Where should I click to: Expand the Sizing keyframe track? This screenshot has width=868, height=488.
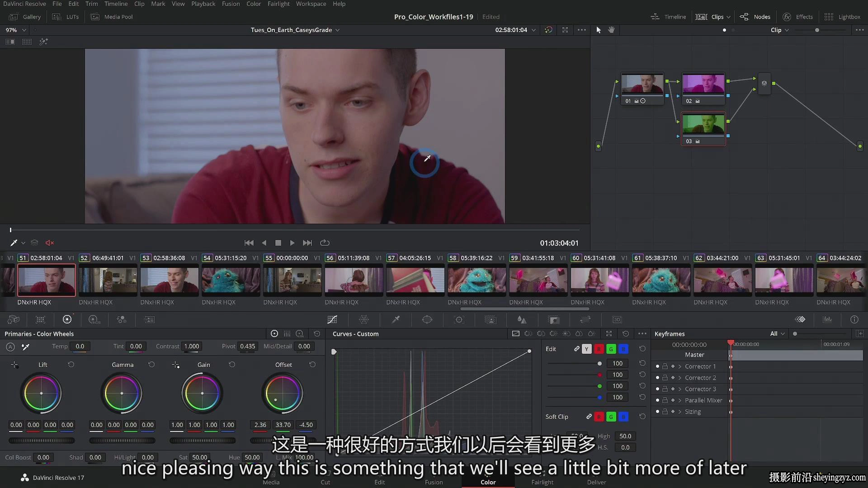[679, 412]
